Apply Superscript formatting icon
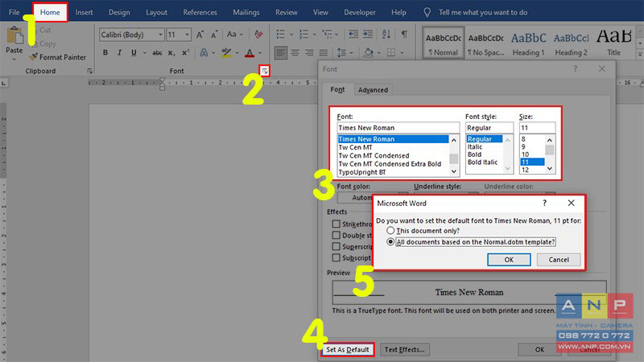Image resolution: width=644 pixels, height=362 pixels. coord(186,52)
